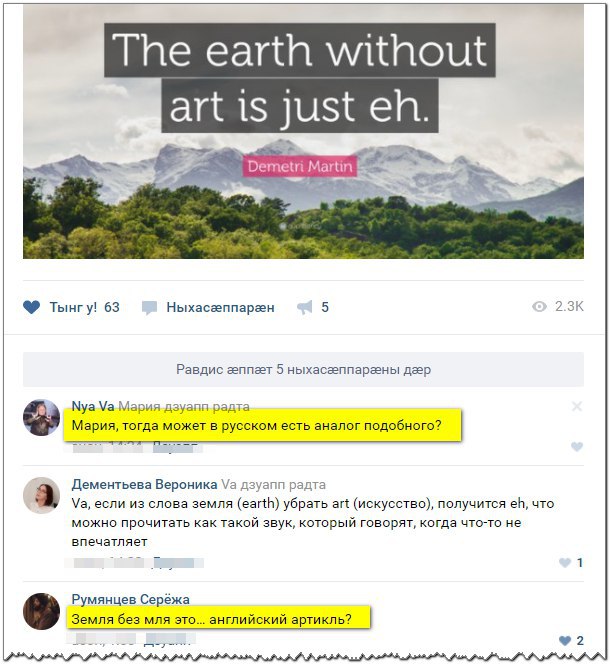Open Дементьева Вероника's avatar picture

coord(41,495)
